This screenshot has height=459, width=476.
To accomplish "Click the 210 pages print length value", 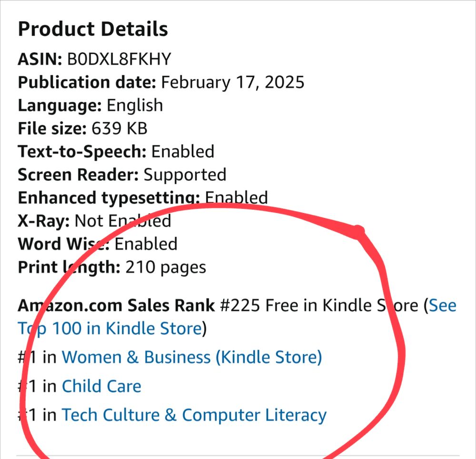I will 166,267.
